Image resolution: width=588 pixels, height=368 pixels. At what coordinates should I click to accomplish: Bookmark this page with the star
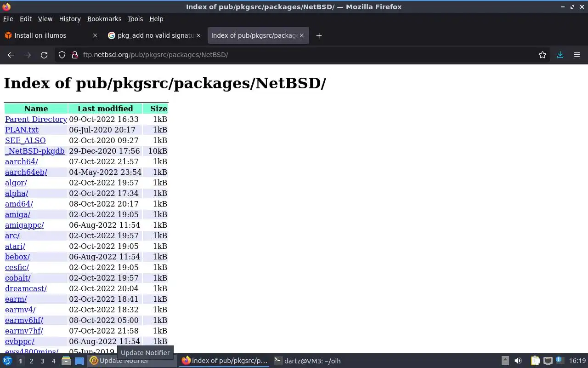[543, 55]
